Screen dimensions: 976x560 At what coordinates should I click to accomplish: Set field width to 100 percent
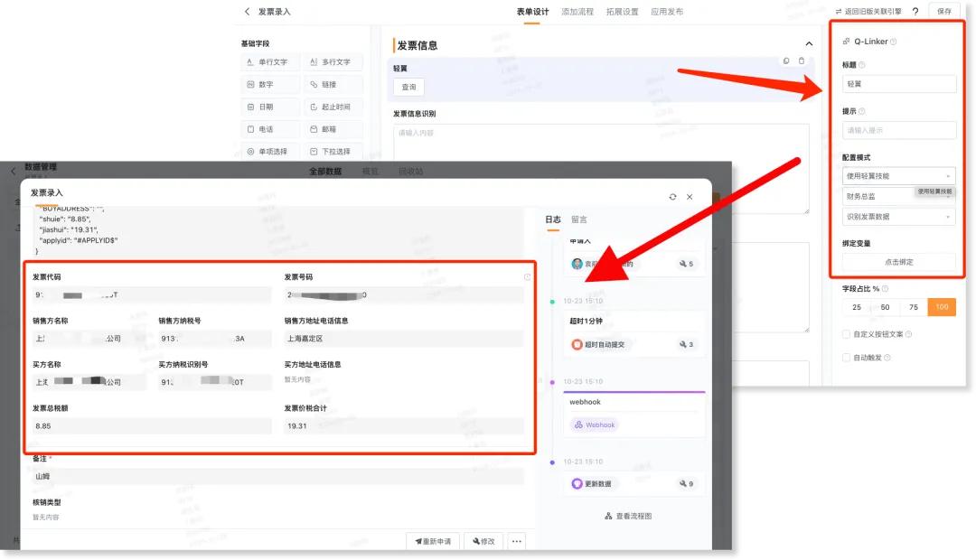click(942, 307)
